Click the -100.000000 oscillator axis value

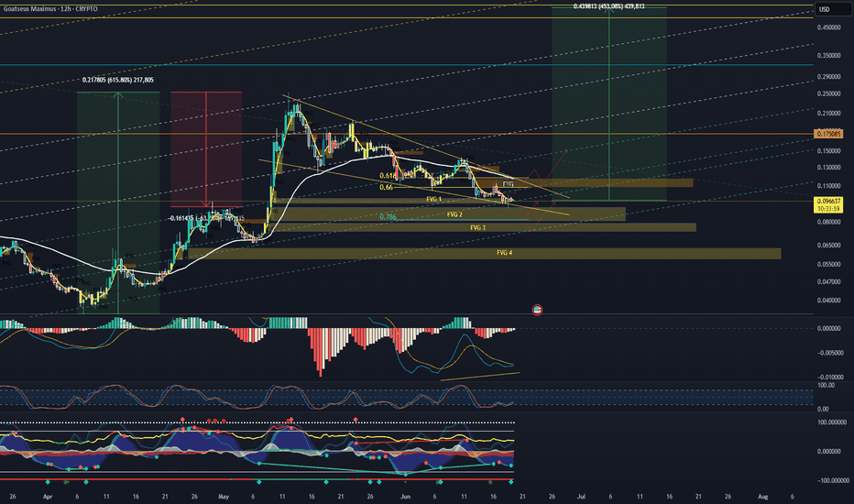[x=832, y=480]
